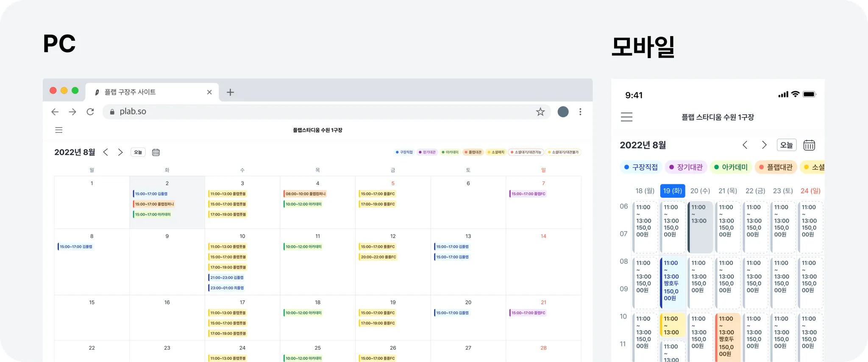Select the 23 (토) day tab
Image resolution: width=868 pixels, height=362 pixels.
tap(783, 191)
